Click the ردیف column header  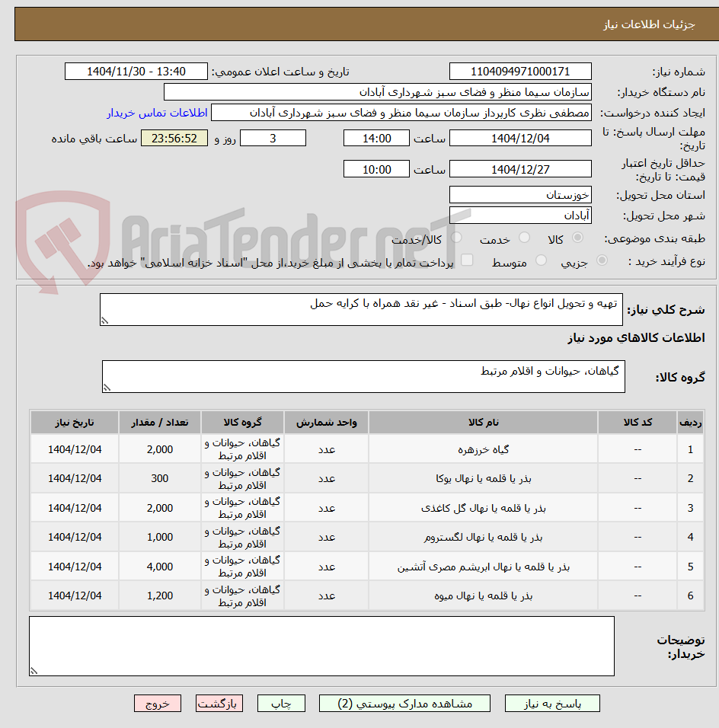(x=690, y=423)
